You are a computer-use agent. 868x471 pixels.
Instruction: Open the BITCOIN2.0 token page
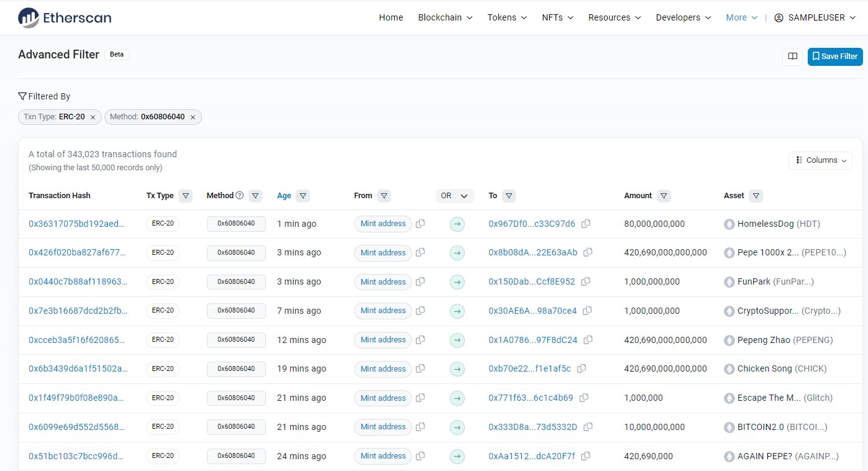tap(782, 427)
